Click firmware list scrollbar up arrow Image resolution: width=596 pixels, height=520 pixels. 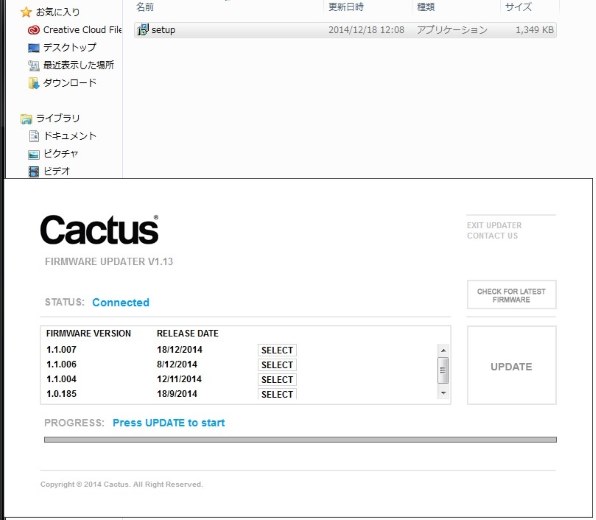pos(443,350)
